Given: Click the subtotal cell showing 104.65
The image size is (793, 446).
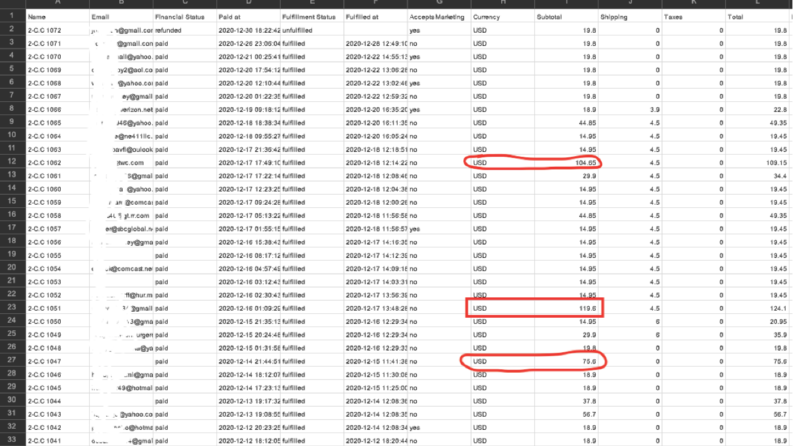Looking at the screenshot, I should [566, 163].
